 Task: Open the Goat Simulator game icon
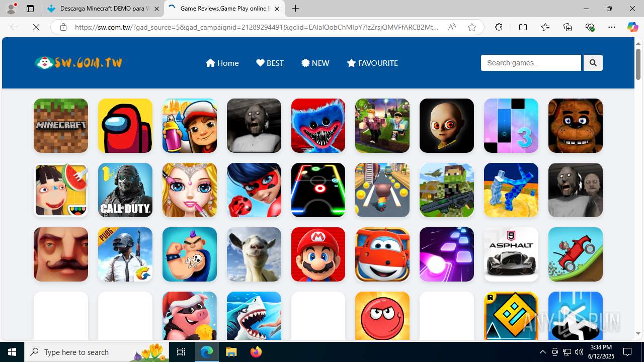pos(254,254)
